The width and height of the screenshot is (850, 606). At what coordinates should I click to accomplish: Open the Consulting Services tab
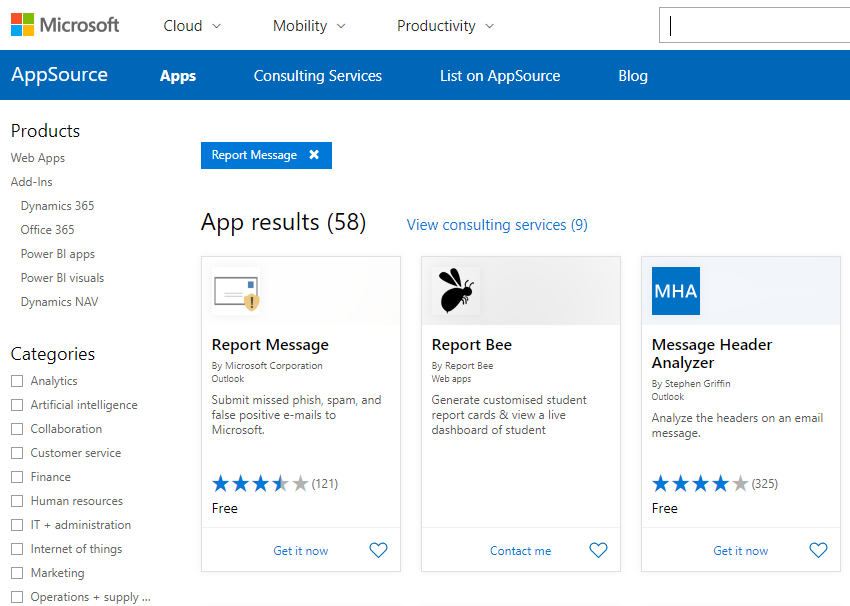318,76
